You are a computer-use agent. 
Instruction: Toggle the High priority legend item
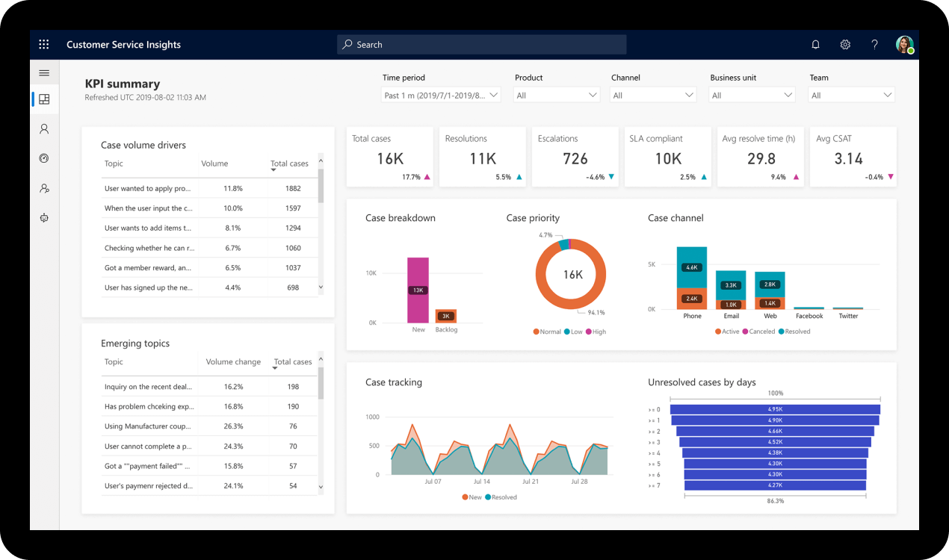[x=596, y=332]
